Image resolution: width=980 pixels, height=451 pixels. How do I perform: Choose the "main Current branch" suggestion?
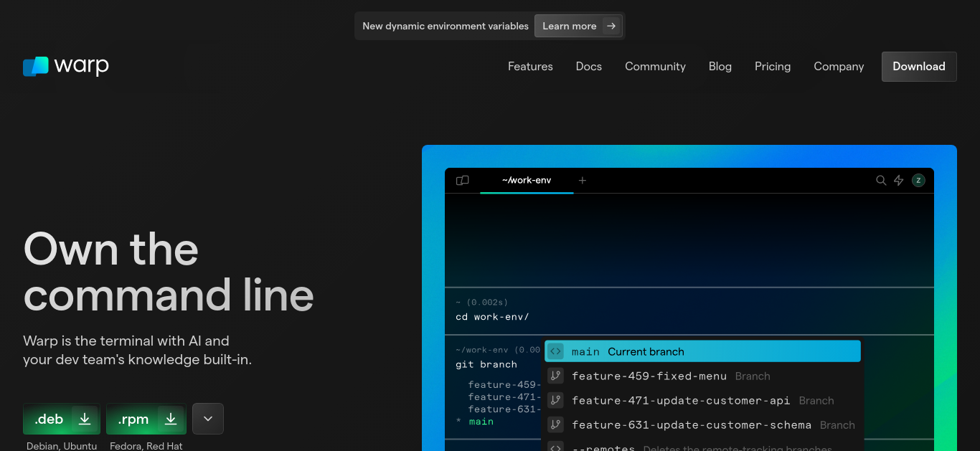coord(702,351)
